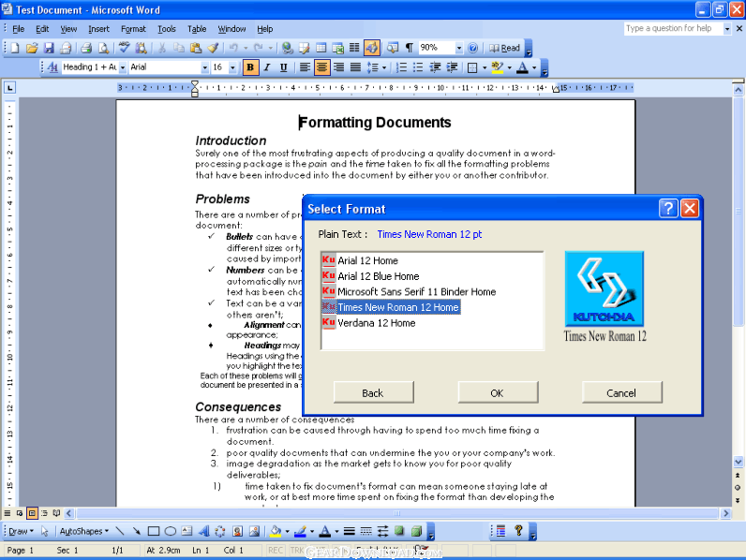This screenshot has width=746, height=560.
Task: Open the font size 16 dropdown
Action: 232,67
